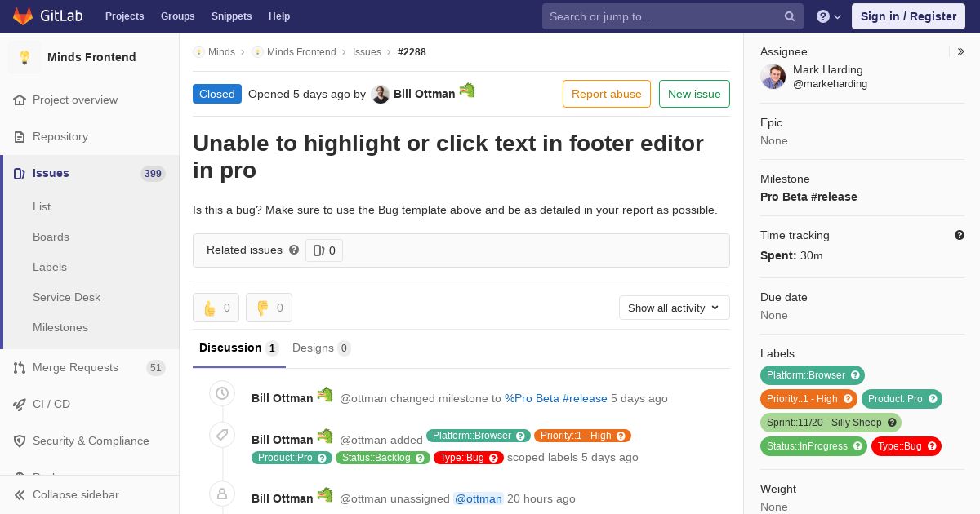Click help icon on Platform::Browser sidebar label
The width and height of the screenshot is (980, 514).
(x=855, y=375)
